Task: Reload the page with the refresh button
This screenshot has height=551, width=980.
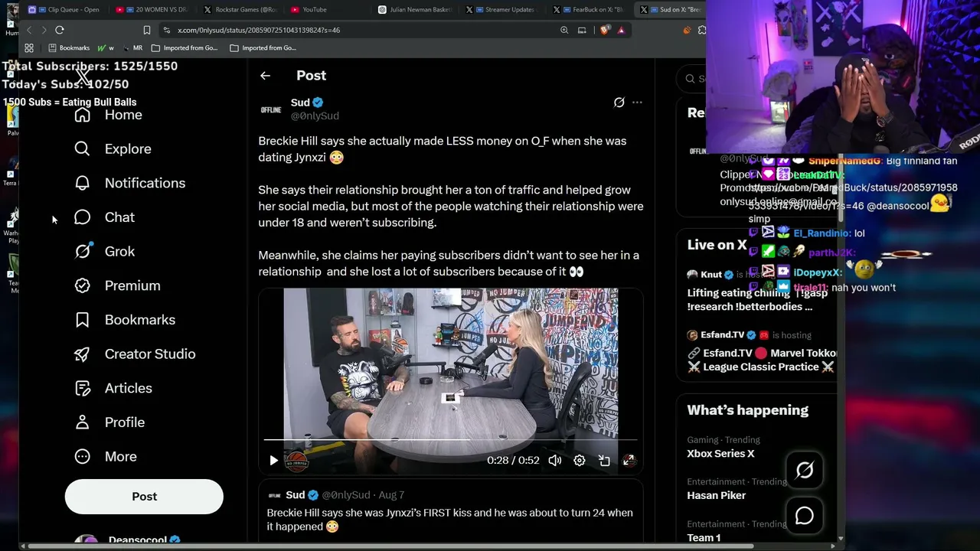Action: 59,30
